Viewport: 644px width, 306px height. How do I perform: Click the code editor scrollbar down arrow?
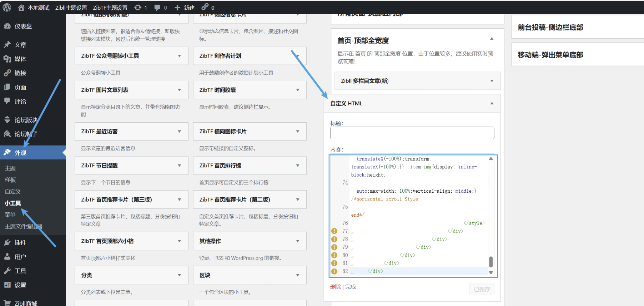tap(491, 273)
